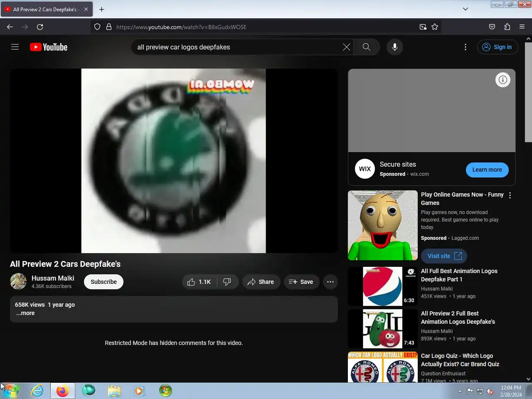This screenshot has height=399, width=532.
Task: Open the YouTube guide hamburger menu
Action: pos(15,47)
